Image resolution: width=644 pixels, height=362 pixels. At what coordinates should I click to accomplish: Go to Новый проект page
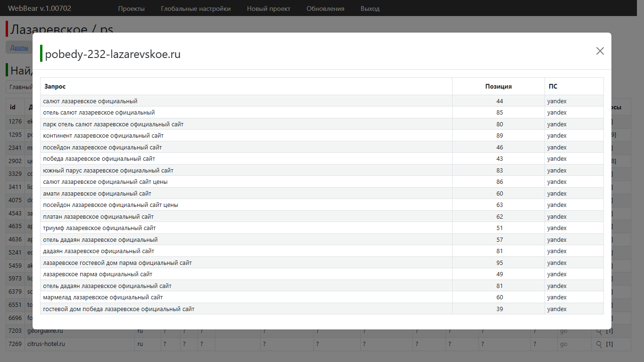pyautogui.click(x=269, y=8)
